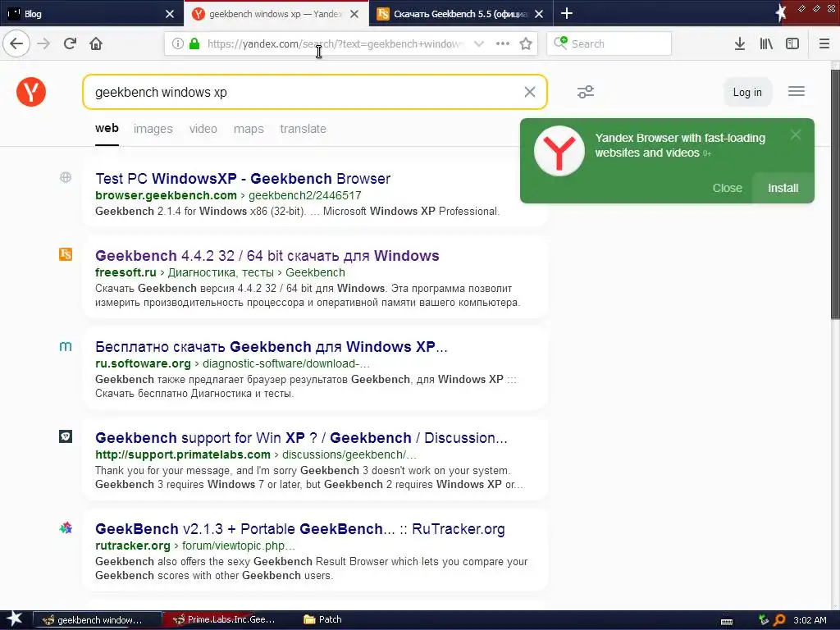Select the geekbench windows xp Yandex tab
The width and height of the screenshot is (840, 630).
point(276,13)
